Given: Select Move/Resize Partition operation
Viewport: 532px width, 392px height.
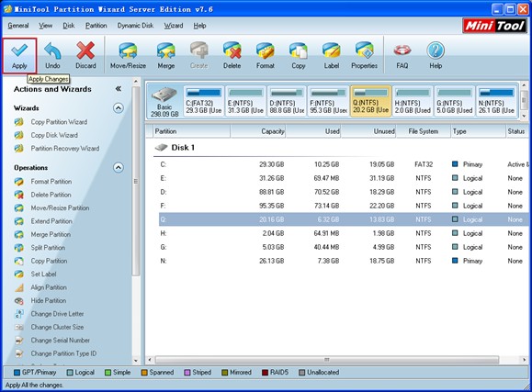Looking at the screenshot, I should (60, 207).
